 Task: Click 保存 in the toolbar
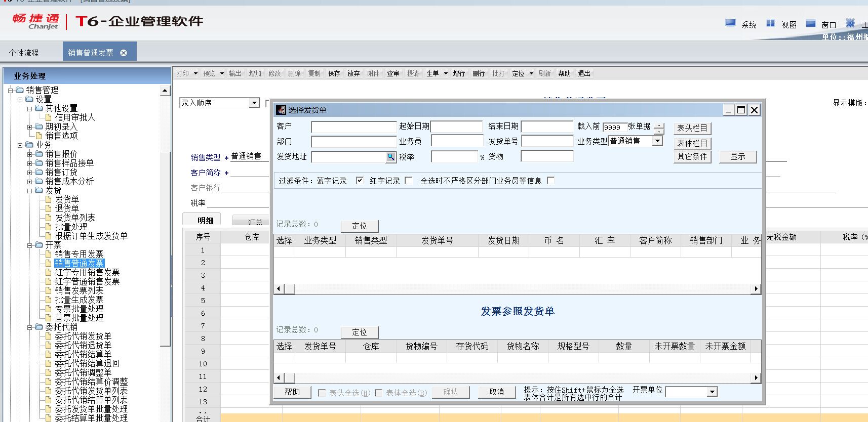(x=334, y=73)
